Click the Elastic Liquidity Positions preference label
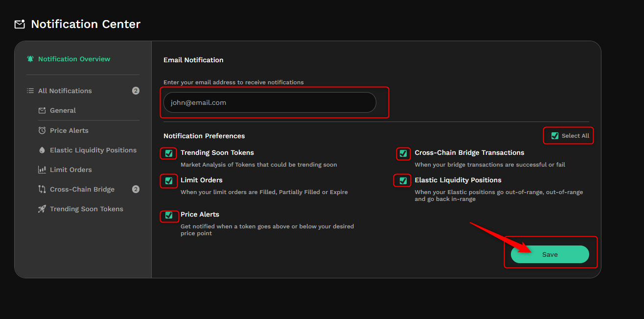 coord(458,180)
